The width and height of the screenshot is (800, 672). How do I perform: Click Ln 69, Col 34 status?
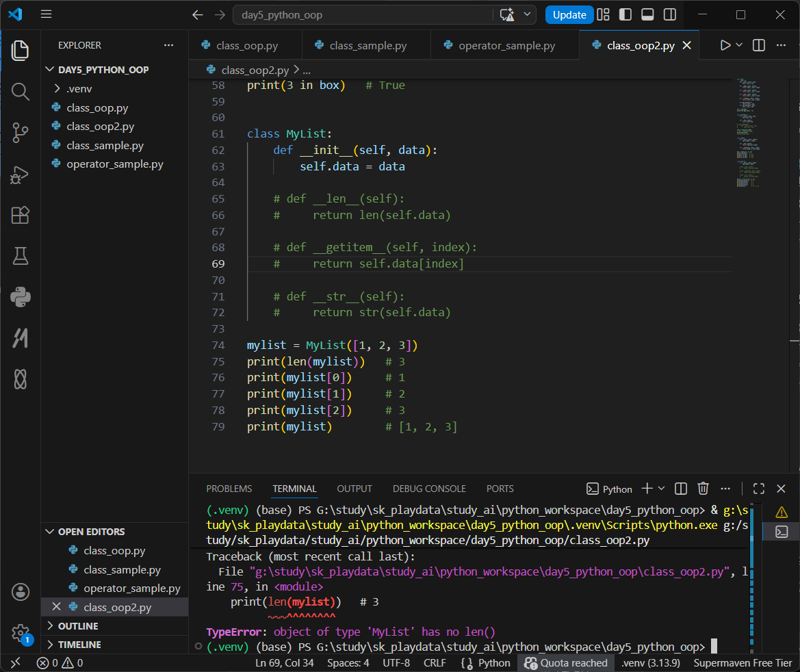pos(284,663)
